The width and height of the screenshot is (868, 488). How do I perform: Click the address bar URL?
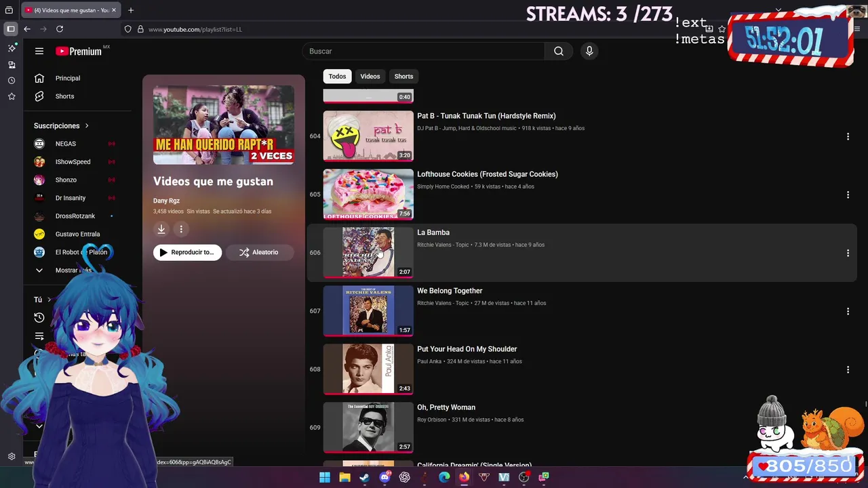[x=195, y=30]
